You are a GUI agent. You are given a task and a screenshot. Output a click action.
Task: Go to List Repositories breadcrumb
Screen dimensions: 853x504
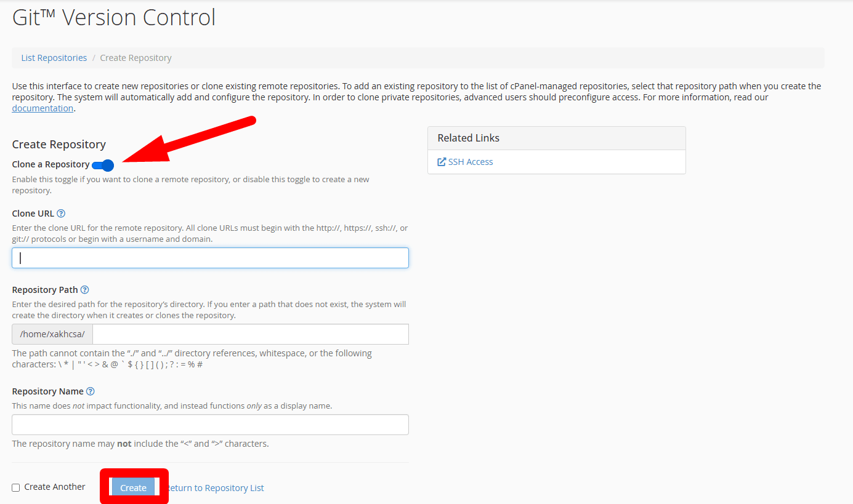(x=54, y=58)
